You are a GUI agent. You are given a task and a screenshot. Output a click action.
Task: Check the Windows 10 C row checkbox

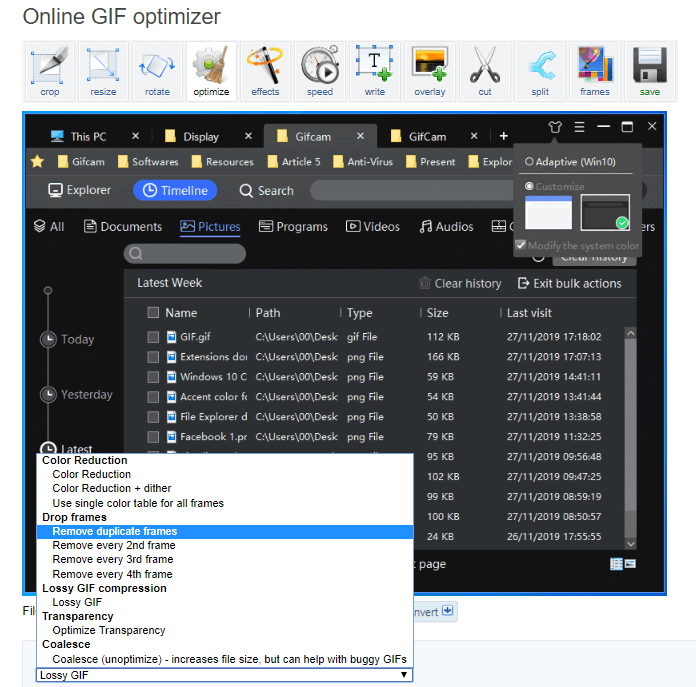[x=153, y=377]
